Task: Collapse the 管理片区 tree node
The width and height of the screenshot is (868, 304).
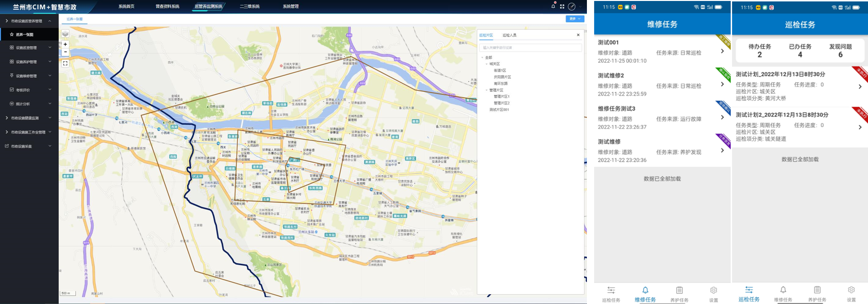Action: 486,90
